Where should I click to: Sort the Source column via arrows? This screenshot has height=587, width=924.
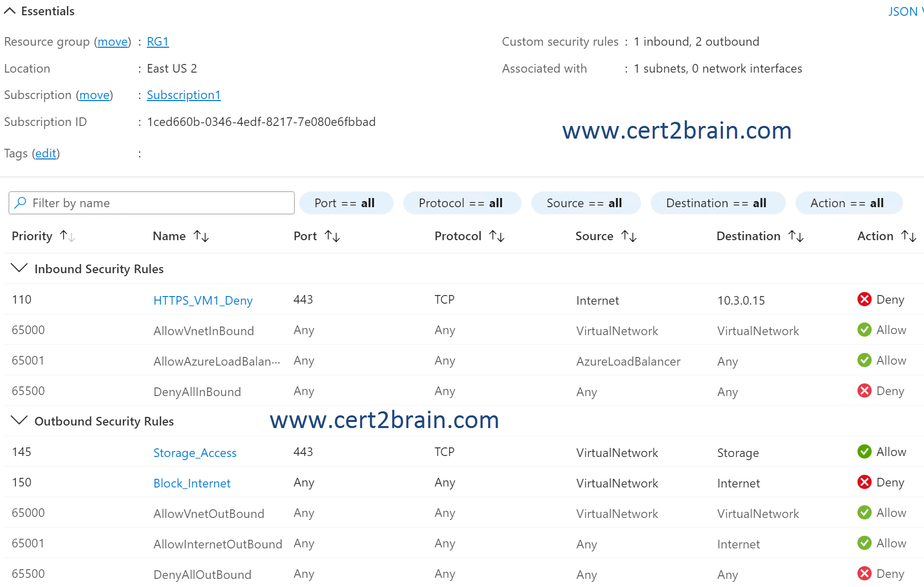[x=629, y=236]
